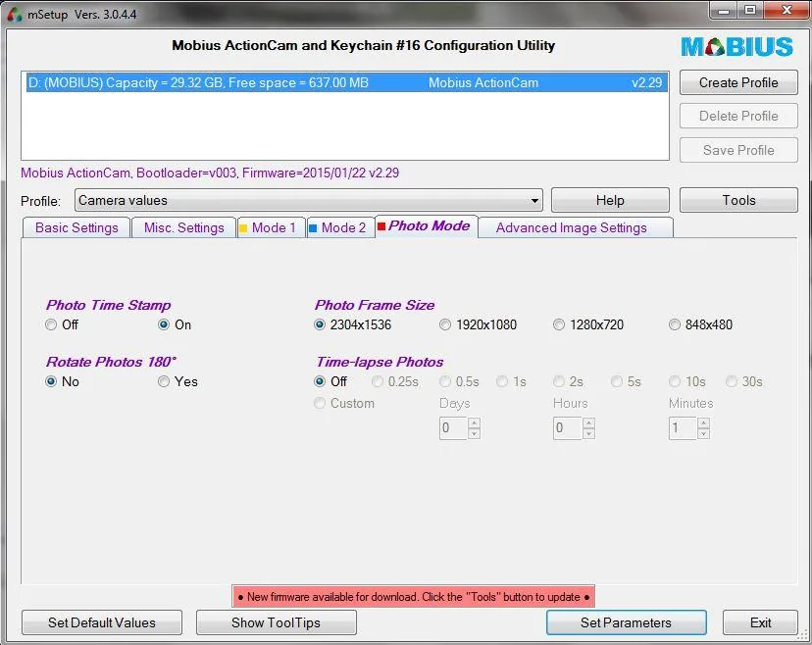Open Advanced Image Settings tab
This screenshot has width=812, height=645.
pyautogui.click(x=575, y=227)
